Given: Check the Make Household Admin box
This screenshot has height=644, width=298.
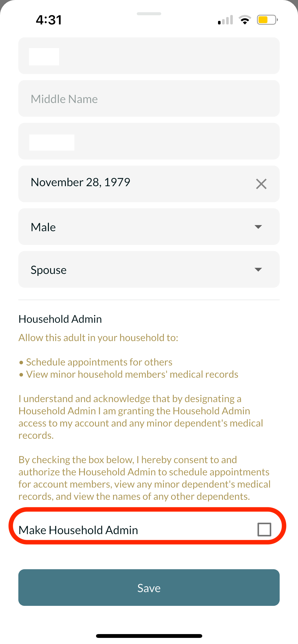Looking at the screenshot, I should [264, 530].
